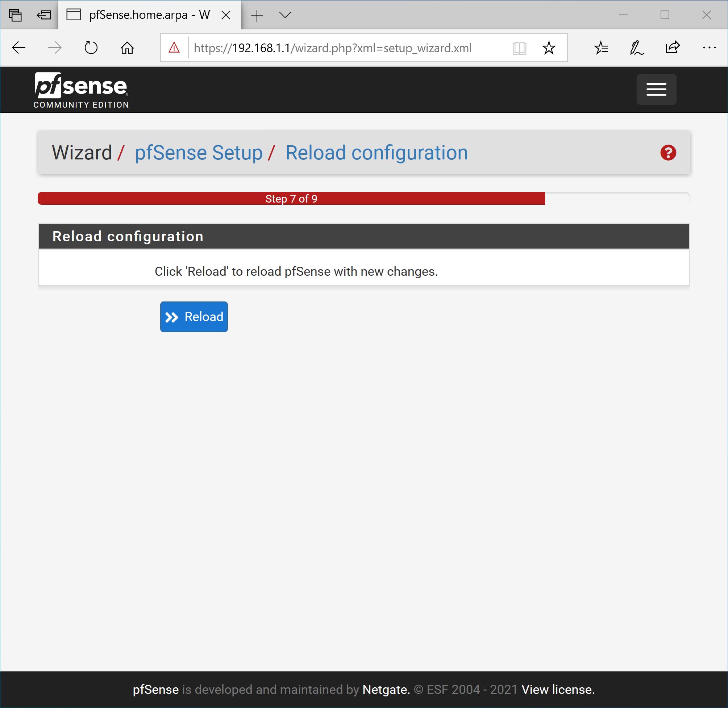The image size is (728, 708).
Task: Click the red help question mark icon
Action: [668, 153]
